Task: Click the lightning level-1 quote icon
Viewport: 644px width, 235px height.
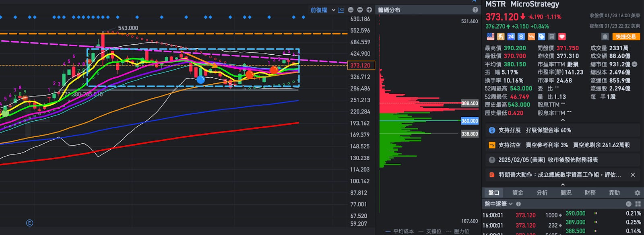Action: [x=501, y=37]
